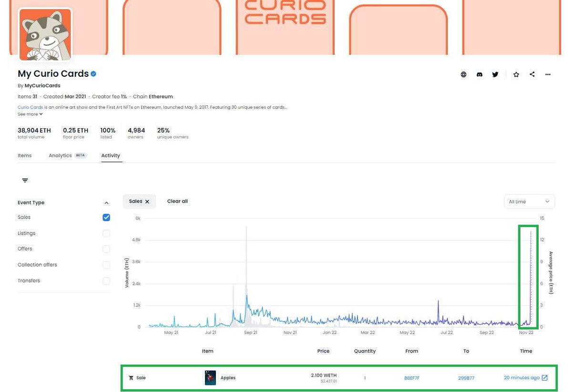Screen dimensions: 572x392
Task: Uncheck the Sales event type
Action: (106, 217)
